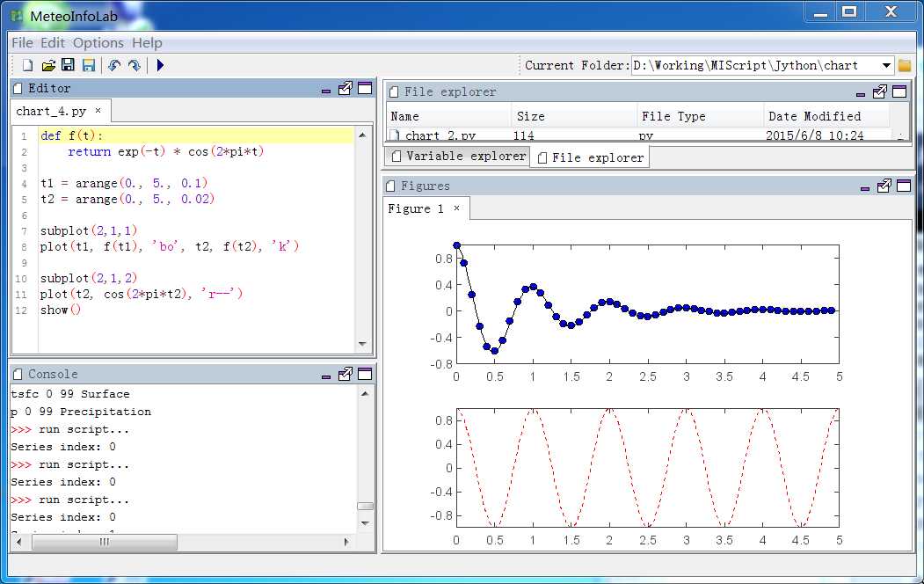
Task: Open a file with the folder icon
Action: [48, 65]
